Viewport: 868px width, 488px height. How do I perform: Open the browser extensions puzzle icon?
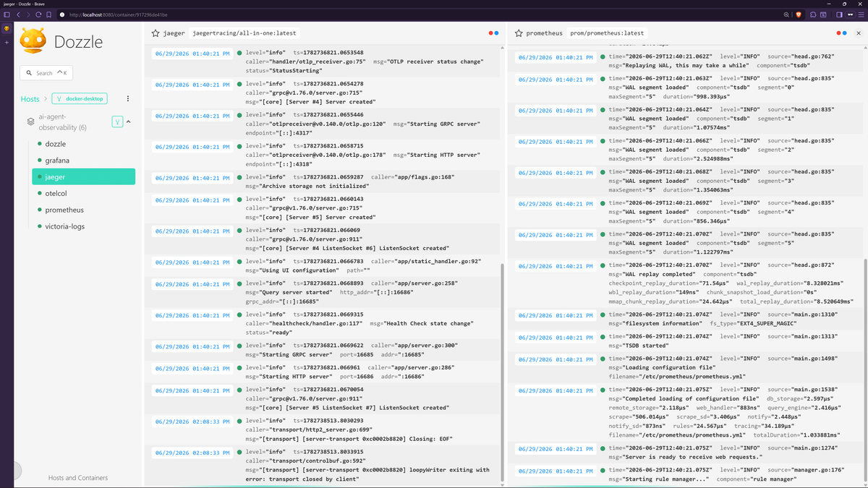click(814, 14)
